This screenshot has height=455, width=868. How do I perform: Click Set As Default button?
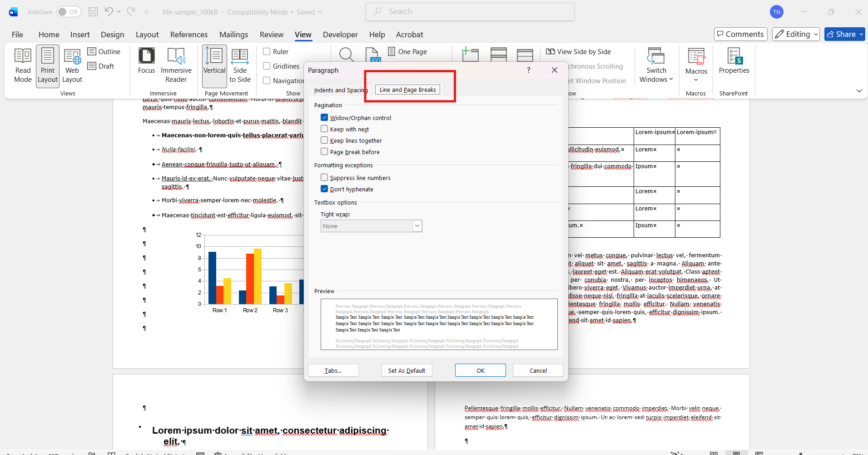[x=407, y=370]
